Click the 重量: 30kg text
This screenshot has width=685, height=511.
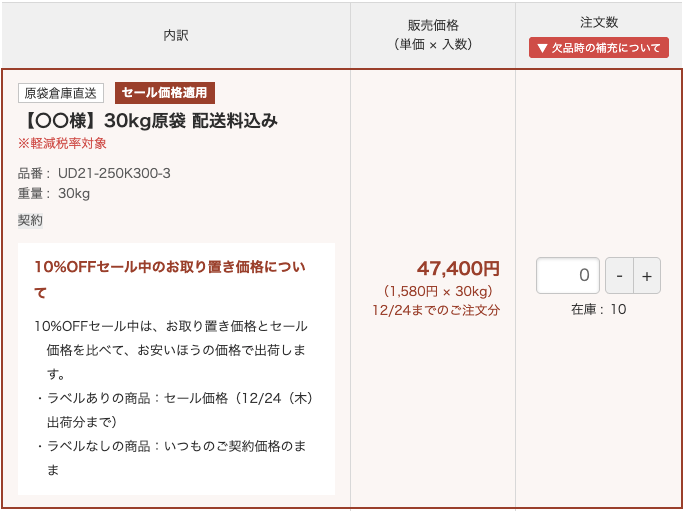tap(54, 193)
